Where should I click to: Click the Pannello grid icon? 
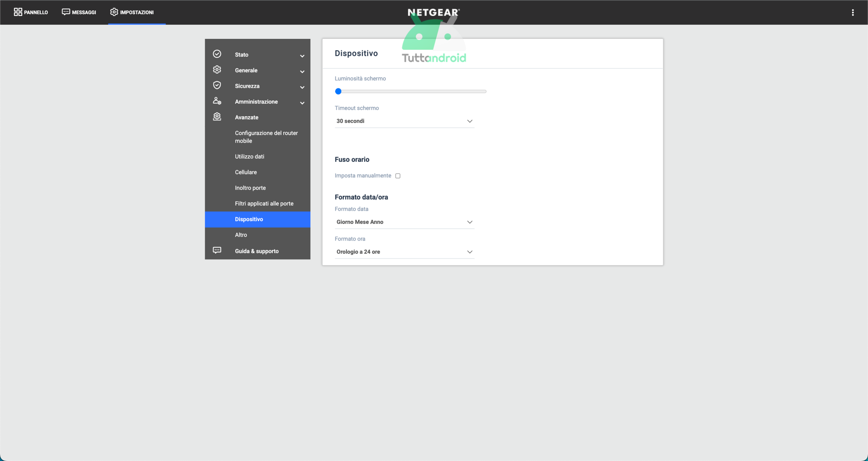coord(18,12)
